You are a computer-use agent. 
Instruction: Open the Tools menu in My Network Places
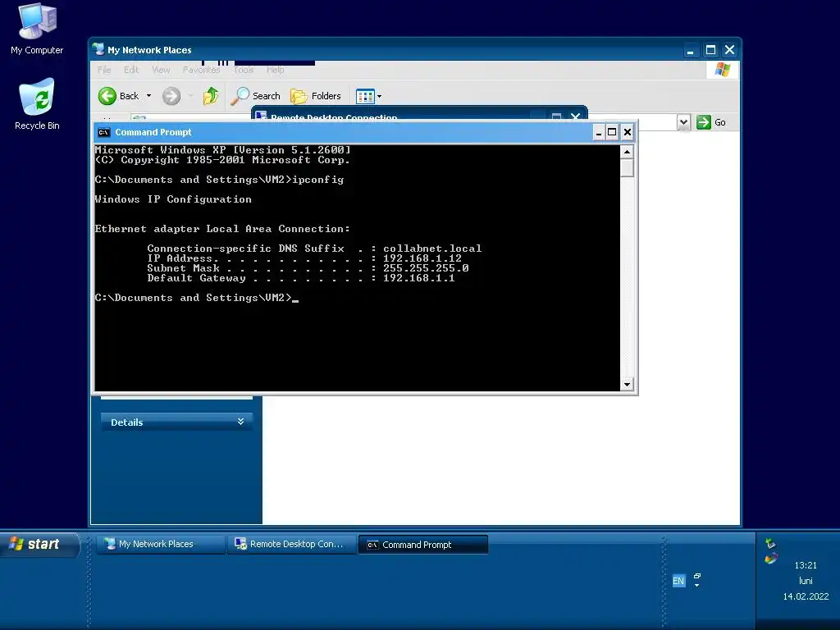tap(244, 70)
